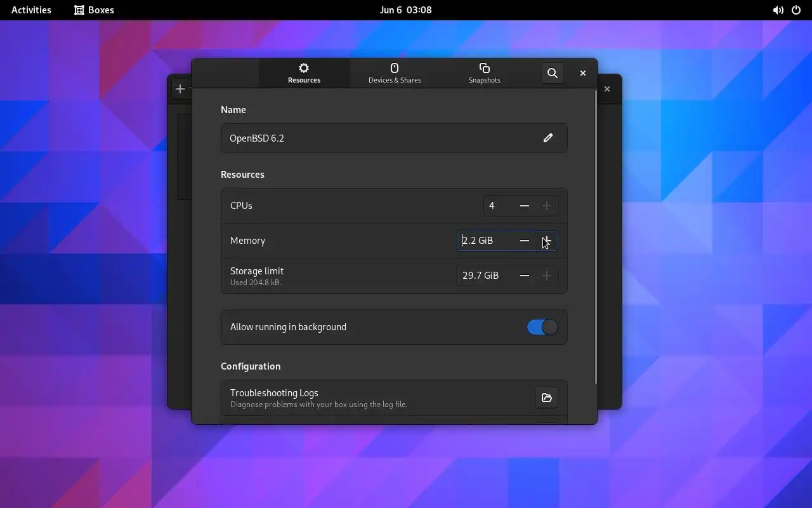Open the Activities overview
812x508 pixels.
(x=31, y=10)
